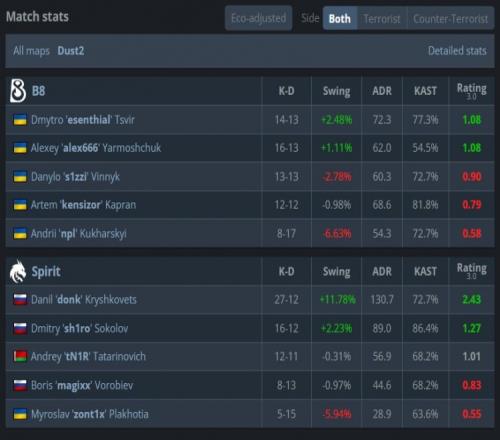Select the All maps tab
The image size is (500, 440).
[31, 51]
